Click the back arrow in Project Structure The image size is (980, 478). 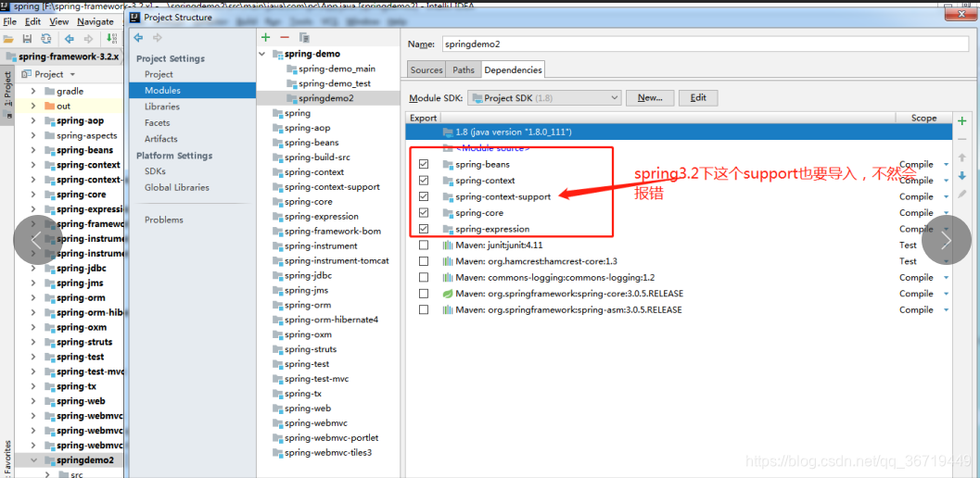pos(139,37)
